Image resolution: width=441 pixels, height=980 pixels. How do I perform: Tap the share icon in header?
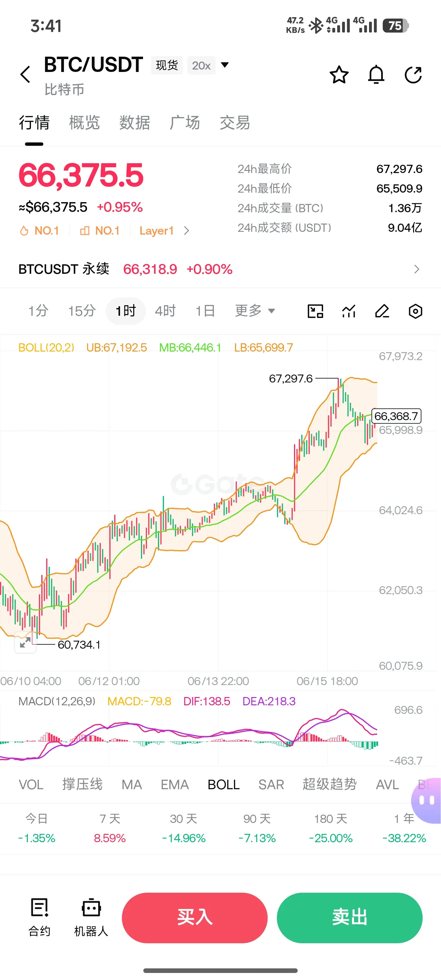click(x=413, y=74)
